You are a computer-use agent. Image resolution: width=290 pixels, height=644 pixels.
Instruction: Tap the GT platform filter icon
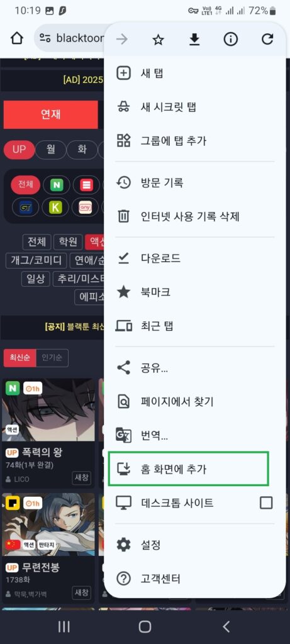25,208
